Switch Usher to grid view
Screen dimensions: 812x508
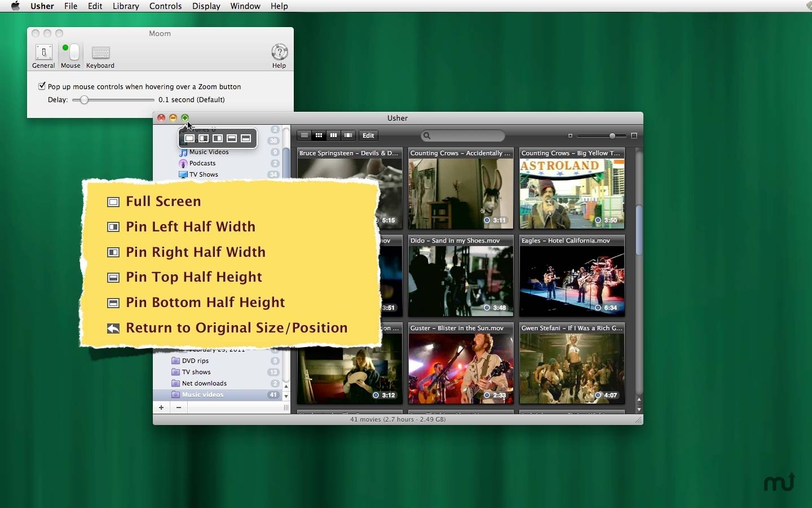[319, 135]
